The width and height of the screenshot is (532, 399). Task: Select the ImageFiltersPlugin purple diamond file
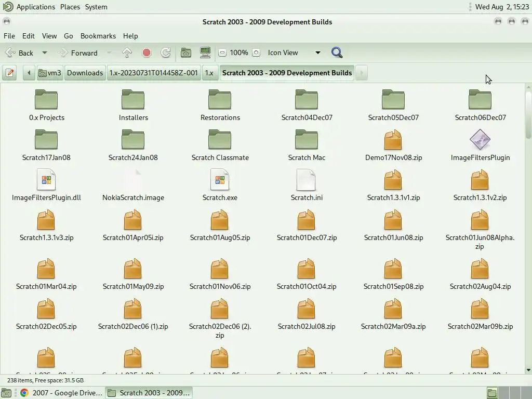point(480,145)
